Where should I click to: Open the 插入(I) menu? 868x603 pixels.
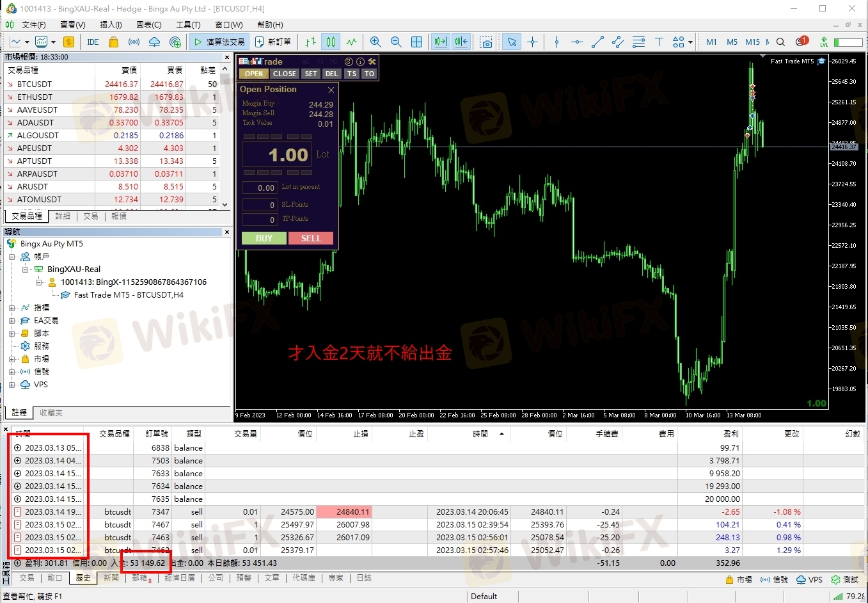tap(111, 24)
